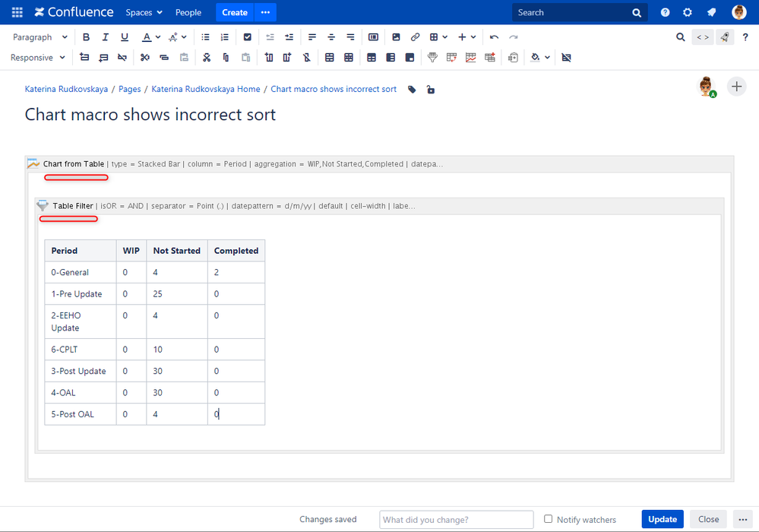
Task: Insert table row above
Action: 84,58
